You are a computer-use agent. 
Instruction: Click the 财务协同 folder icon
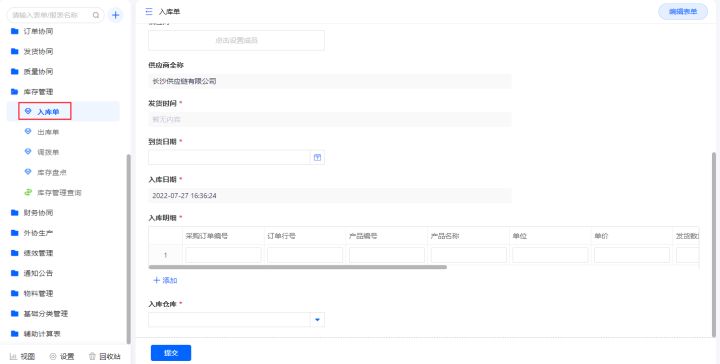pos(15,213)
